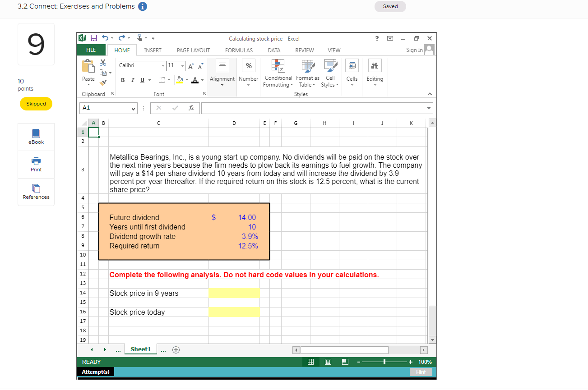Expand the font name Calibri dropdown
This screenshot has height=390, width=588.
pyautogui.click(x=163, y=66)
